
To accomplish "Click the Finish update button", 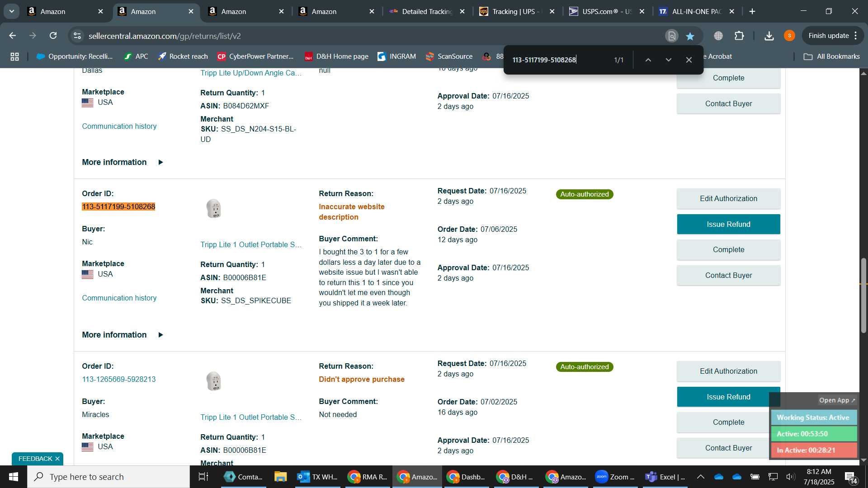I will tap(832, 36).
